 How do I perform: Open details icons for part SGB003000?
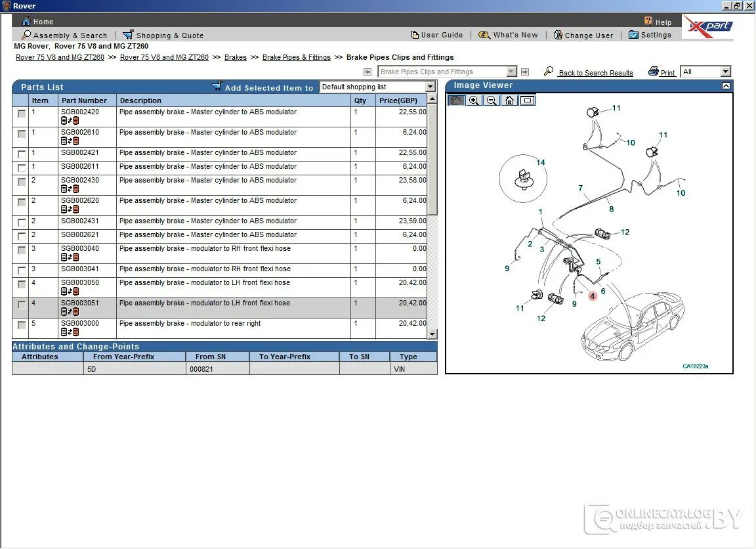point(70,332)
